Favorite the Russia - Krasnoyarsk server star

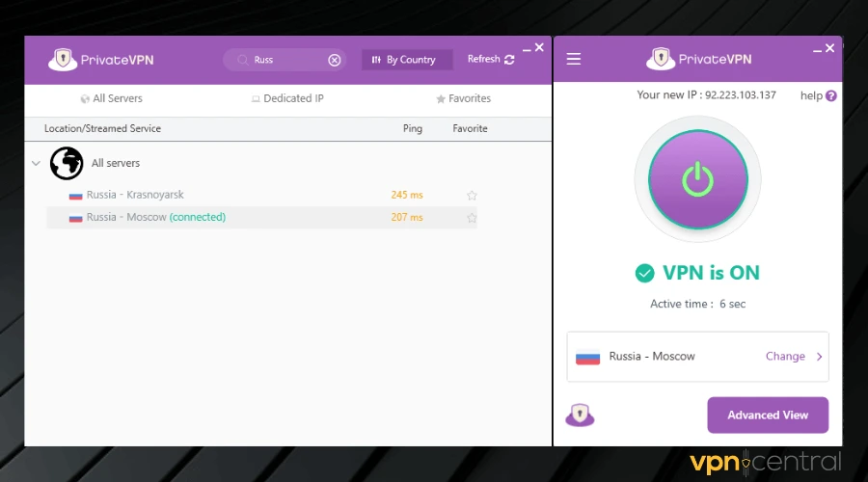pyautogui.click(x=472, y=196)
